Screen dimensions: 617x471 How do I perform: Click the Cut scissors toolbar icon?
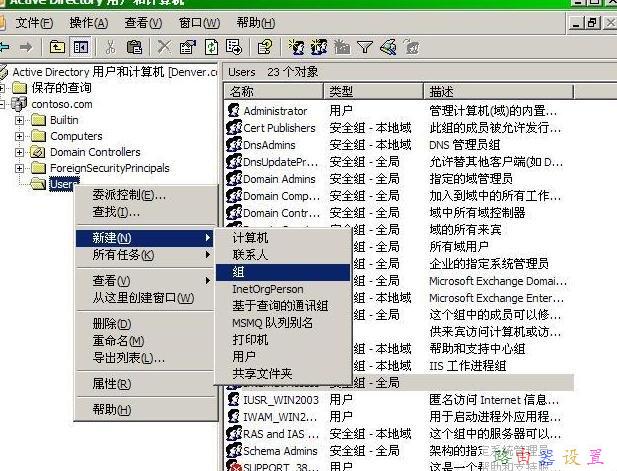[109, 47]
